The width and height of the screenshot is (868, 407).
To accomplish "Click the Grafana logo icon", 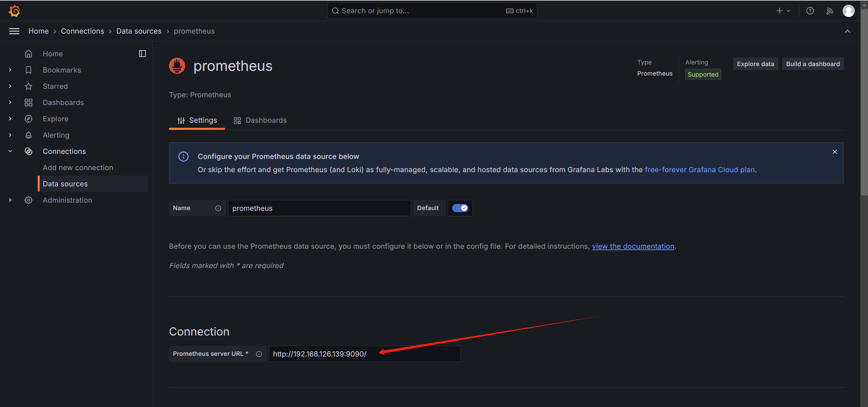I will pyautogui.click(x=14, y=11).
